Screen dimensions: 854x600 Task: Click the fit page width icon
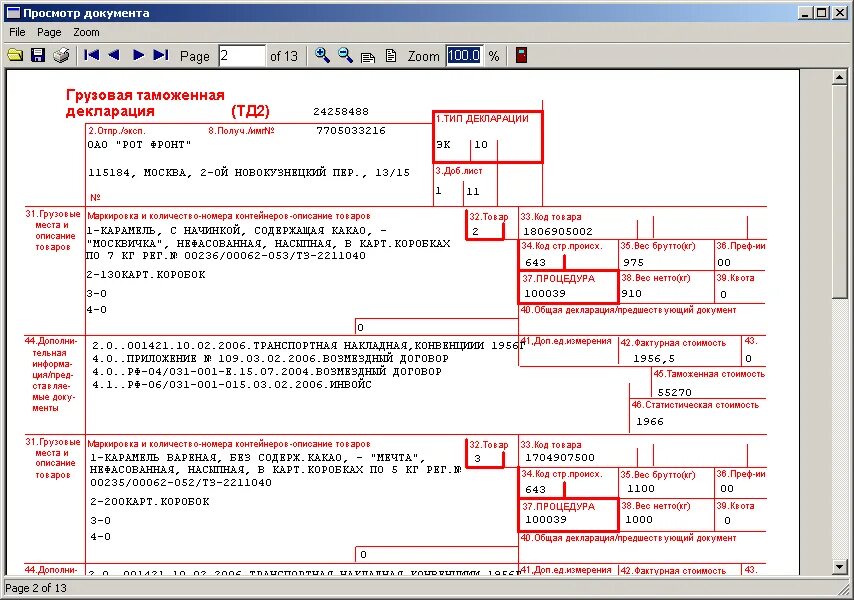tap(368, 57)
